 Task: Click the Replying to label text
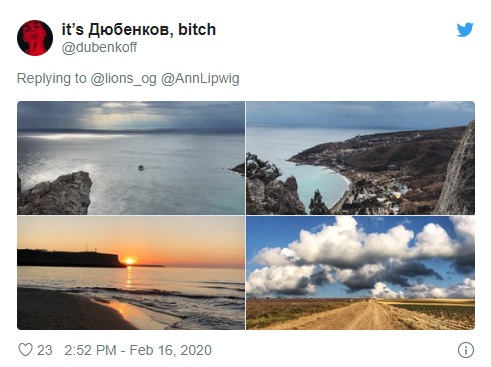[51, 79]
